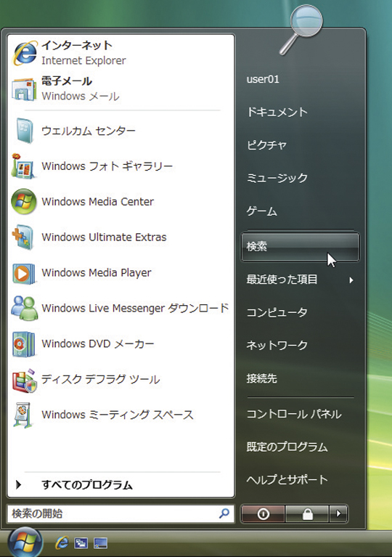Viewport: 392px width, 557px height.
Task: Lock the computer with the lock button
Action: [308, 513]
